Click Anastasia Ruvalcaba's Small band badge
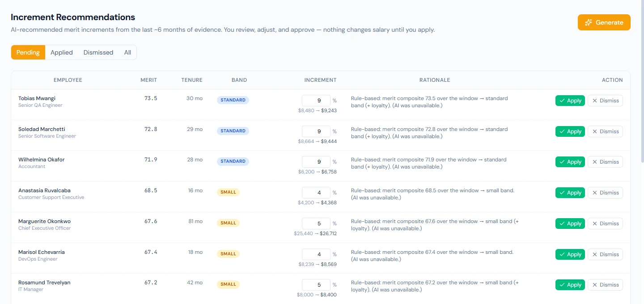This screenshot has width=644, height=304. (x=229, y=192)
